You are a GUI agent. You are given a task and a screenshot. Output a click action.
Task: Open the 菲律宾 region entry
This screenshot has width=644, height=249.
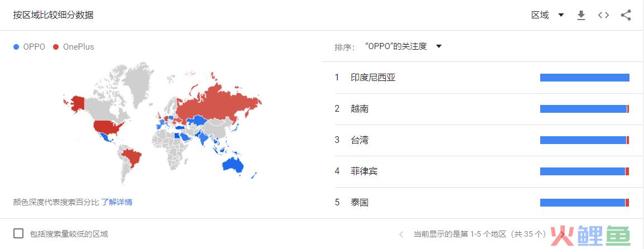pos(482,171)
